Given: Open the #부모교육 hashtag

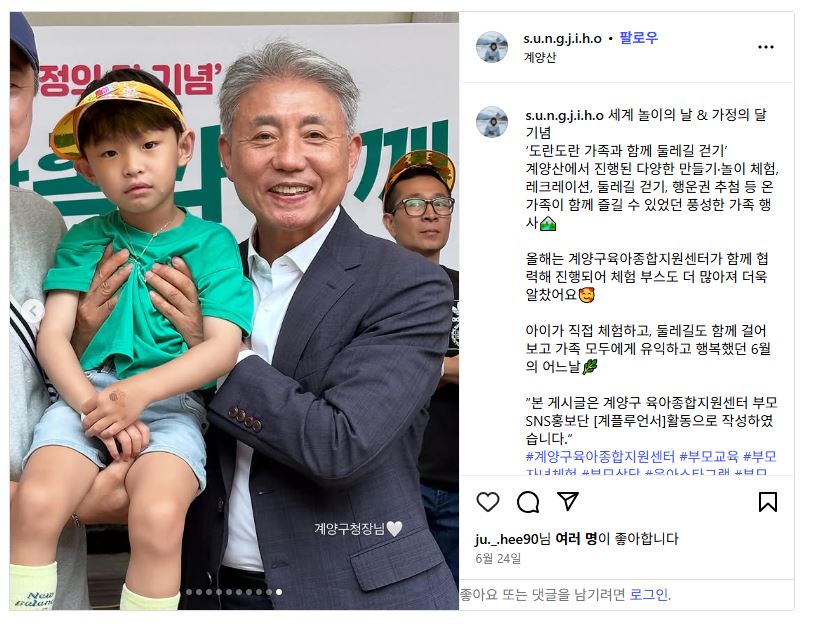Looking at the screenshot, I should click(x=709, y=457).
